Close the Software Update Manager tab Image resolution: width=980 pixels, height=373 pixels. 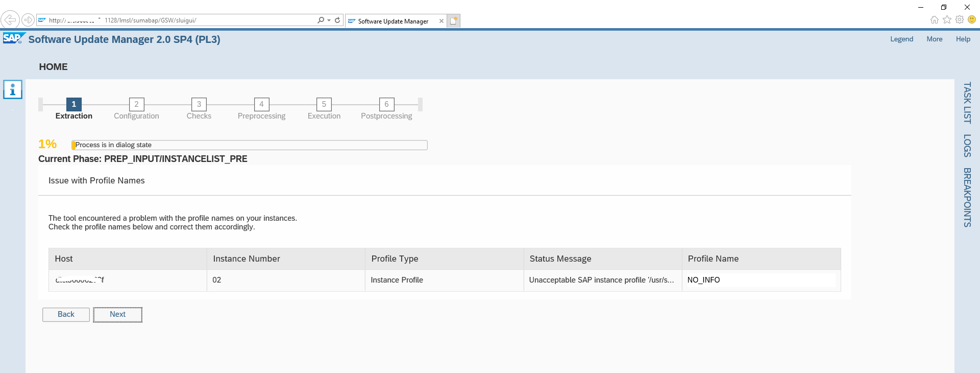[x=442, y=21]
